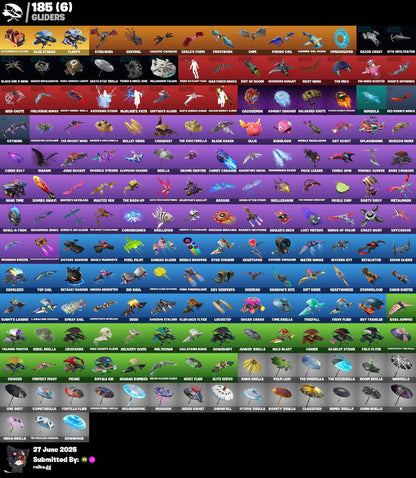
Task: Select the Millennium Falcon glider
Action: (x=163, y=70)
